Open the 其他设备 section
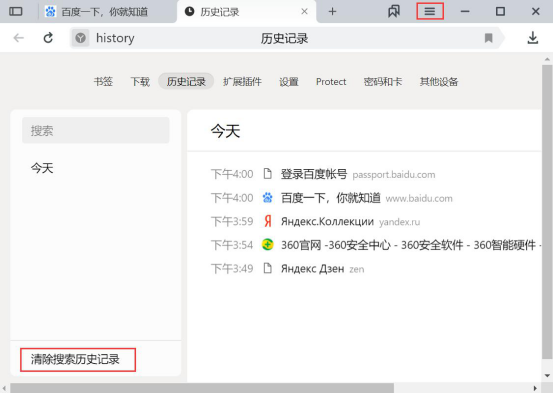Screen dimensions: 553x393 coord(439,81)
